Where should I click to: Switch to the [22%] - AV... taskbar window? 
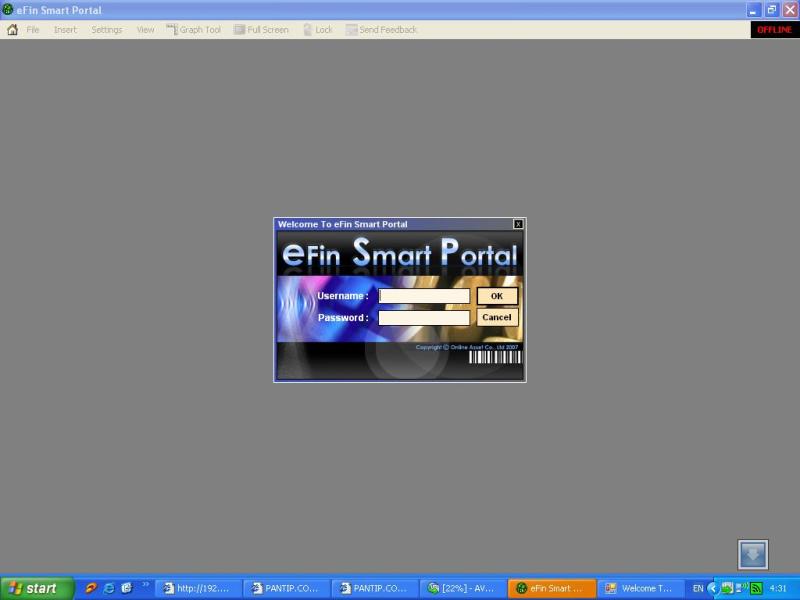(463, 588)
